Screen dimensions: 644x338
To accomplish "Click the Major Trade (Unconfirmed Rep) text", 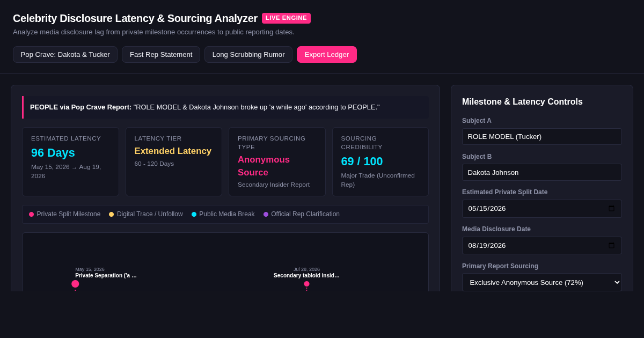I will pyautogui.click(x=378, y=180).
